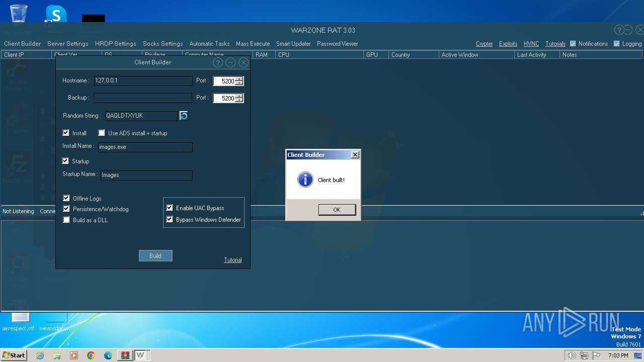
Task: Minimize the WARZONE RAT main window
Action: pyautogui.click(x=628, y=30)
